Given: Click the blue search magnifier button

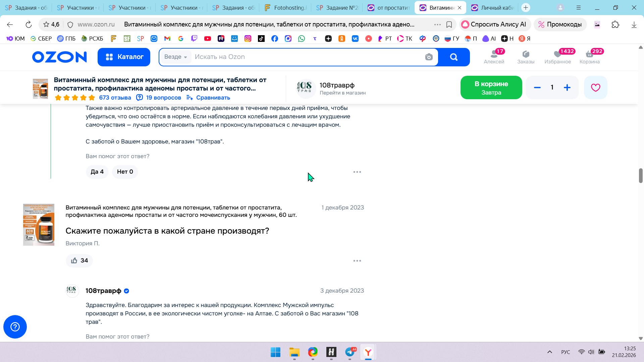Looking at the screenshot, I should [x=453, y=57].
